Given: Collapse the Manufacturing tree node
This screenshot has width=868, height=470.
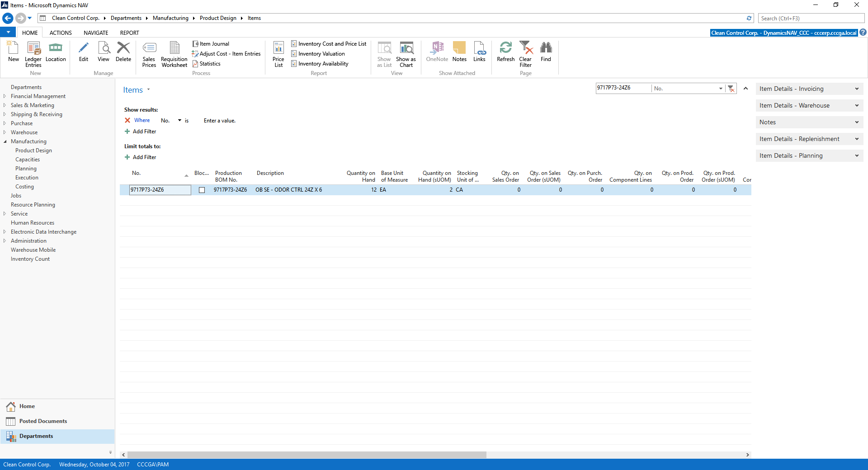Looking at the screenshot, I should pyautogui.click(x=5, y=141).
